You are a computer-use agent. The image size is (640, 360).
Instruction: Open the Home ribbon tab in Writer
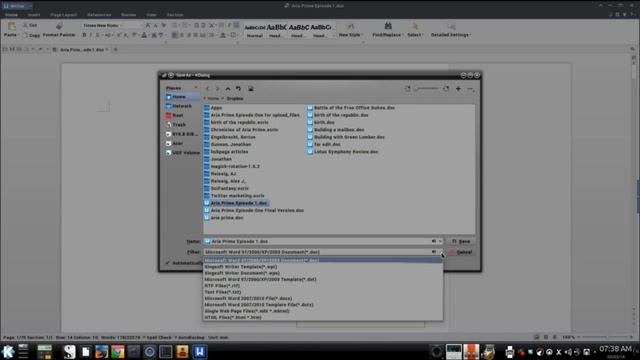coord(11,15)
